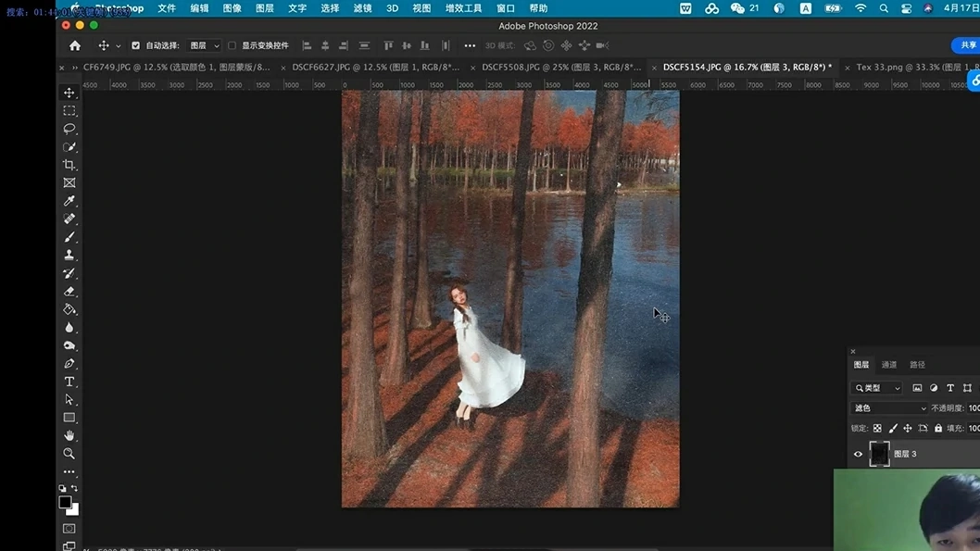Open the Wi-Fi menu bar icon

pos(861,8)
